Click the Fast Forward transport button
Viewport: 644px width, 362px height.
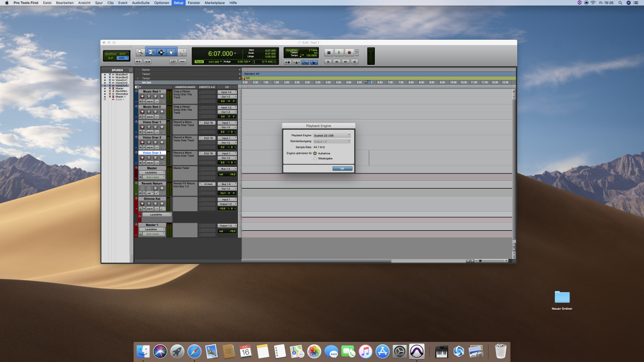click(346, 62)
